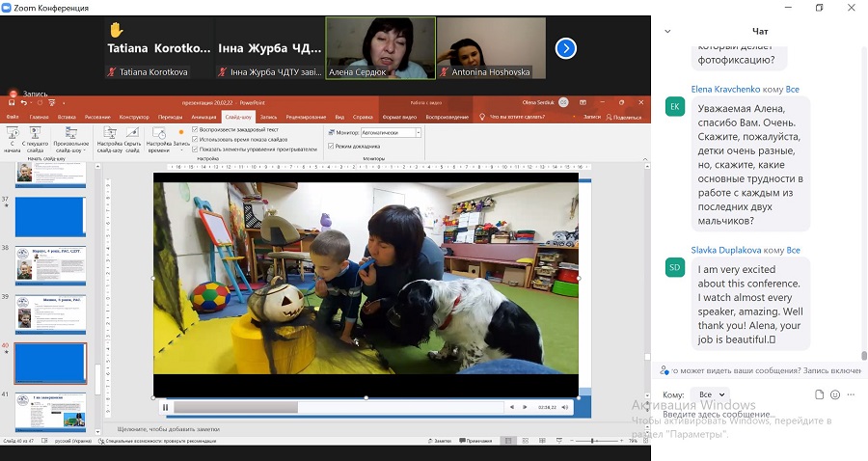Click the notes area to add notes
This screenshot has height=461, width=868.
tap(168, 429)
